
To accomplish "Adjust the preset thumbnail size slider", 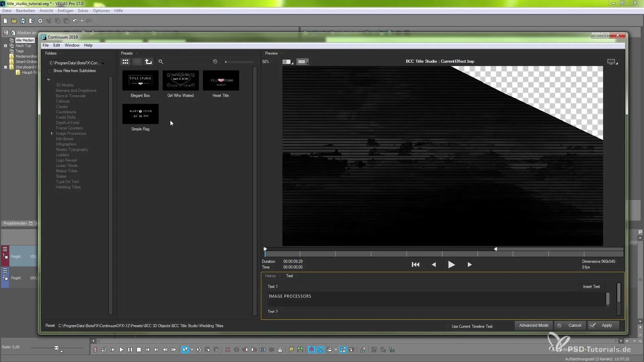I will coord(226,62).
